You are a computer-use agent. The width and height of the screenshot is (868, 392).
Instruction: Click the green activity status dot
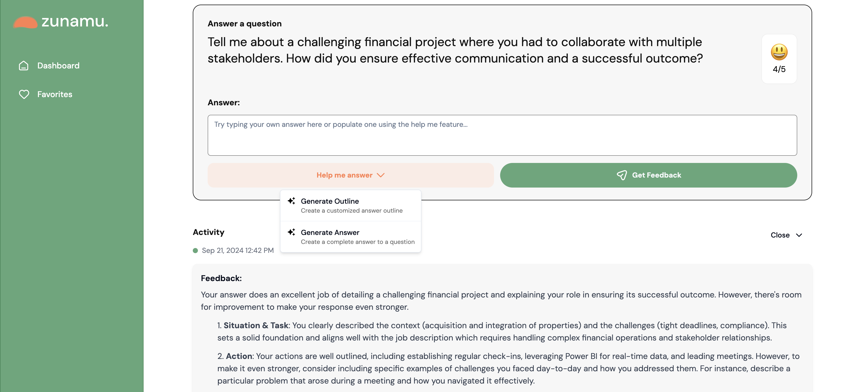pos(195,251)
